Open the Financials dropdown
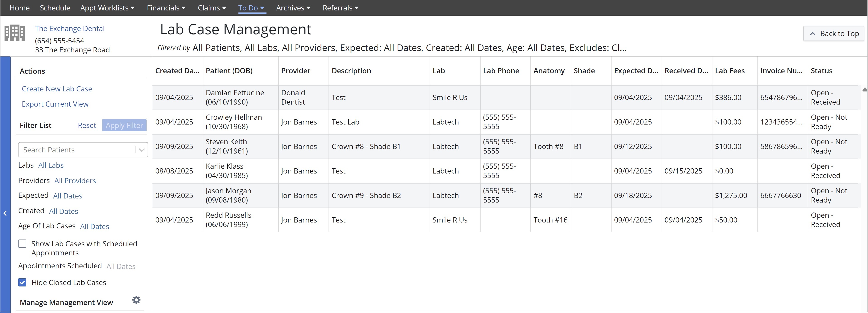 click(166, 7)
